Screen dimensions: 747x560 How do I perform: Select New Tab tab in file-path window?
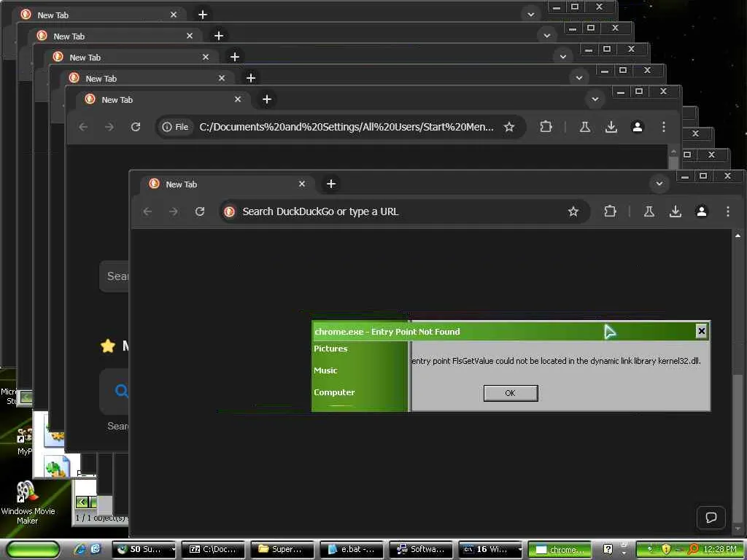pyautogui.click(x=163, y=99)
